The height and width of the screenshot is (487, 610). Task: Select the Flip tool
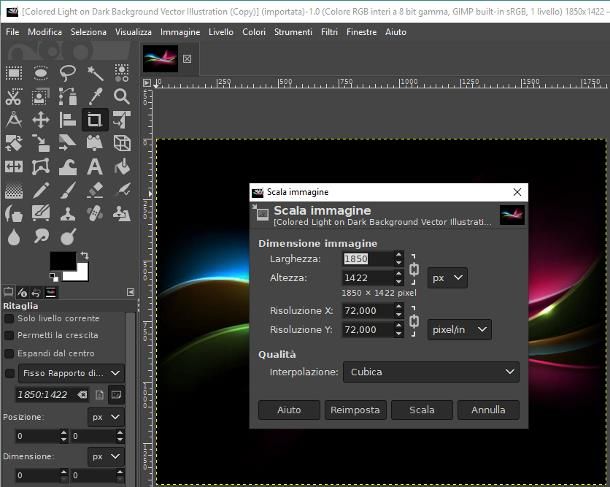pos(14,167)
